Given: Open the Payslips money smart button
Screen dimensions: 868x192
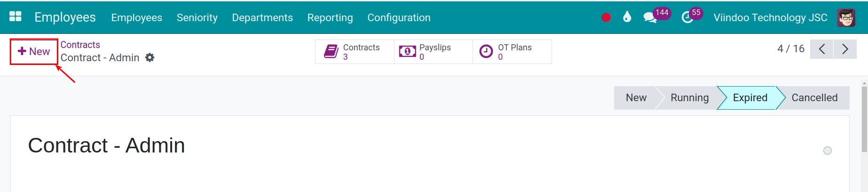Looking at the screenshot, I should point(433,52).
